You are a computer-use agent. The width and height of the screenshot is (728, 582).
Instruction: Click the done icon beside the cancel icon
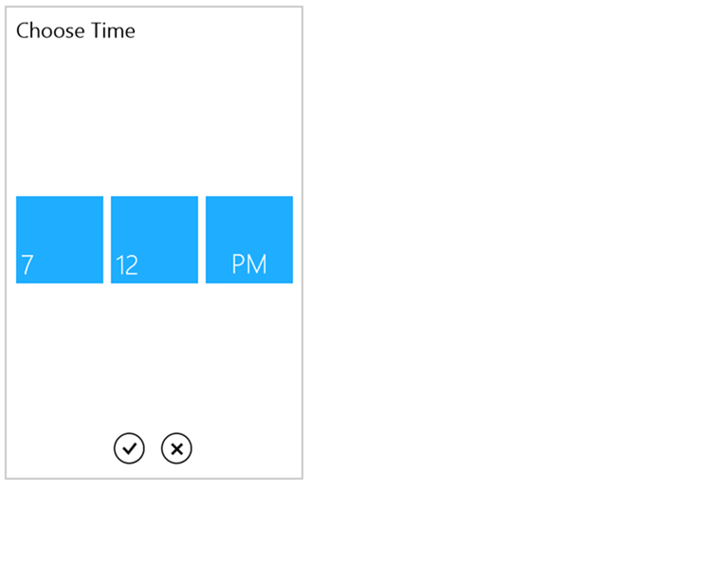[x=129, y=447]
